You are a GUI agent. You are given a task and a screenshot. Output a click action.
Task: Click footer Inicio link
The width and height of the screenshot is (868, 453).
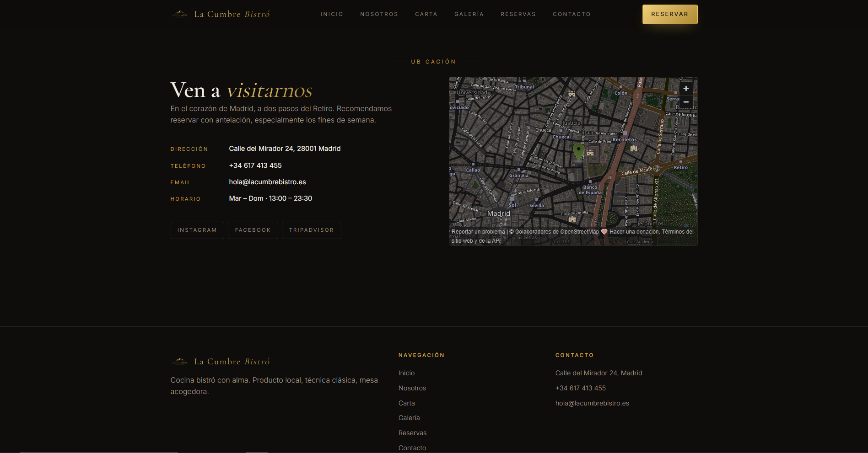click(x=406, y=373)
